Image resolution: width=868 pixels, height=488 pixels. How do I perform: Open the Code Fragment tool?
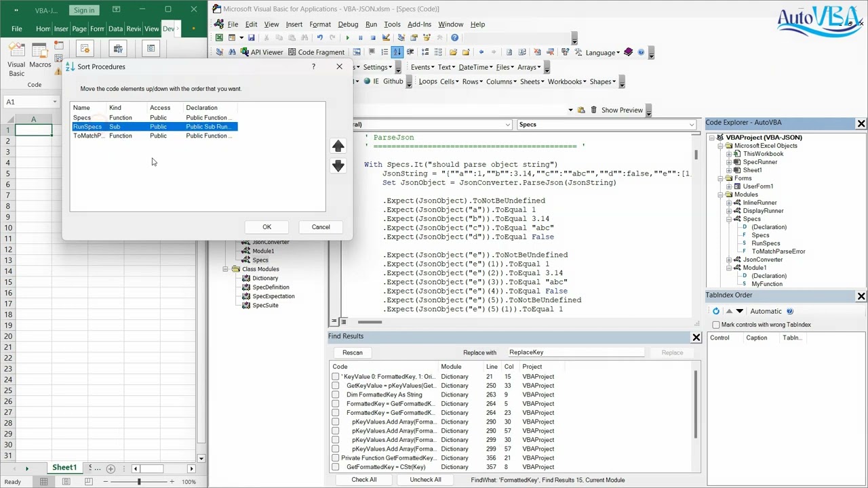[x=316, y=52]
